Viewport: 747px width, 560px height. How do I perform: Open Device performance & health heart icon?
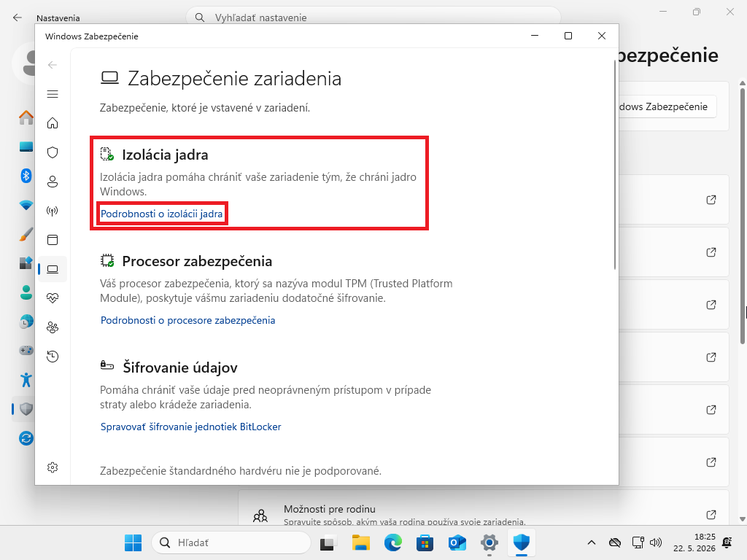(x=53, y=298)
